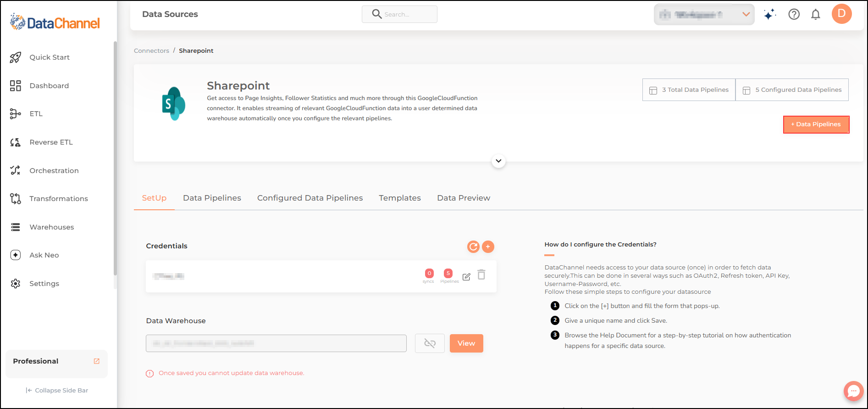Image resolution: width=868 pixels, height=409 pixels.
Task: Click the Dashboard grid icon
Action: pos(16,86)
